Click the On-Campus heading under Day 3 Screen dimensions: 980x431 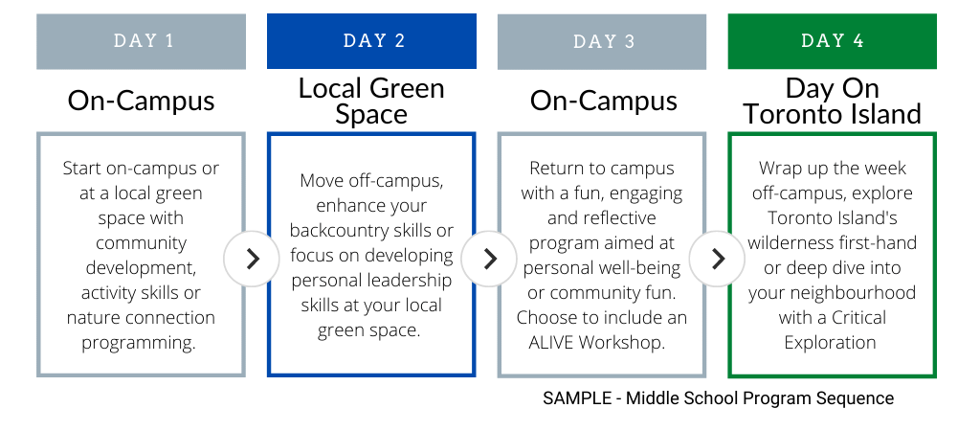pyautogui.click(x=604, y=101)
